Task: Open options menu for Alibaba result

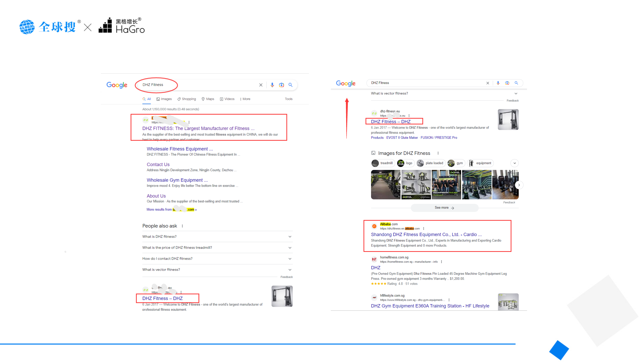Action: click(x=424, y=229)
